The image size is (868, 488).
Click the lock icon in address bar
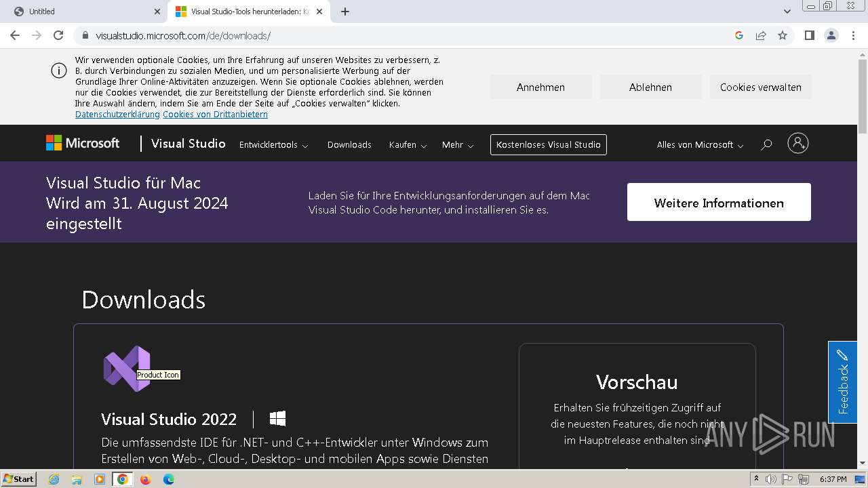click(x=85, y=36)
